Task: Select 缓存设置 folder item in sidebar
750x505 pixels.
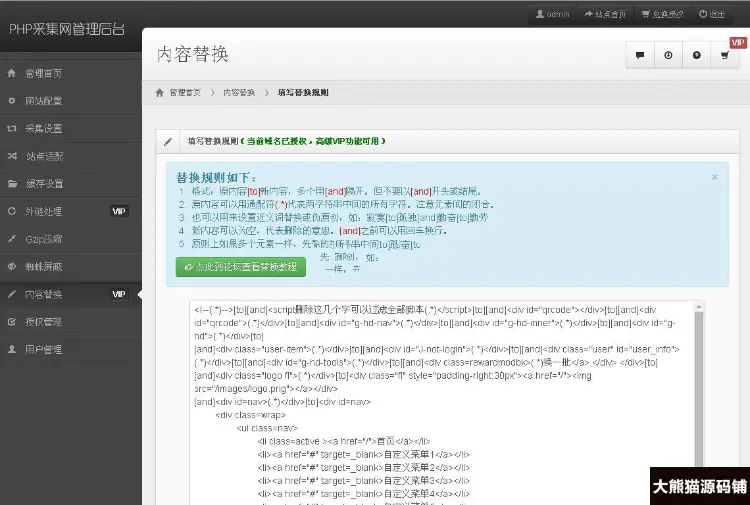Action: [71, 184]
